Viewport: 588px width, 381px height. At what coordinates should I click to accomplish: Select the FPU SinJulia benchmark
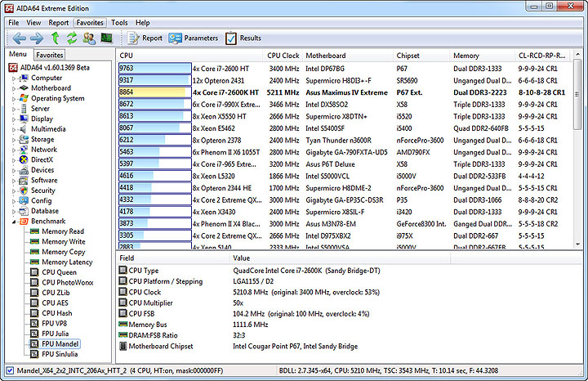[60, 354]
